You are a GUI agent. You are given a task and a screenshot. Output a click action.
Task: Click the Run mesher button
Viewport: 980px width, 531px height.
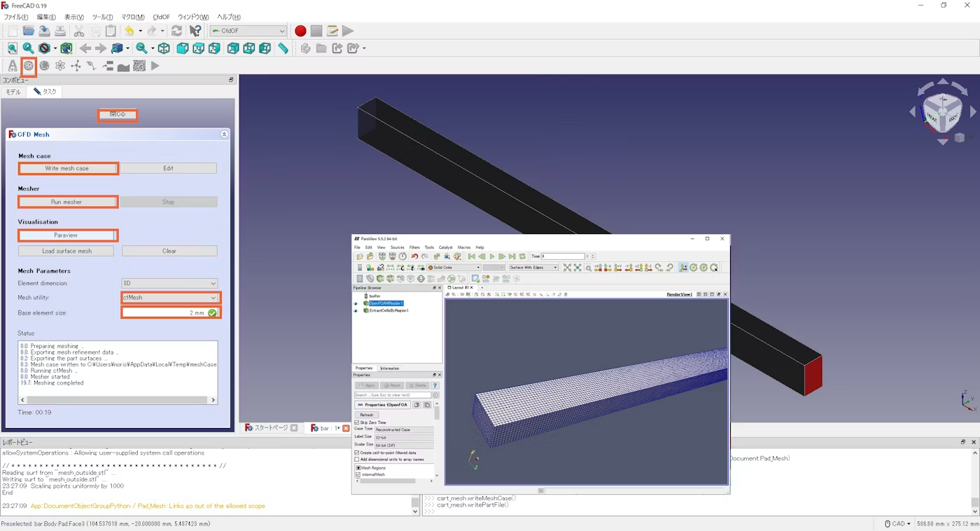point(66,202)
